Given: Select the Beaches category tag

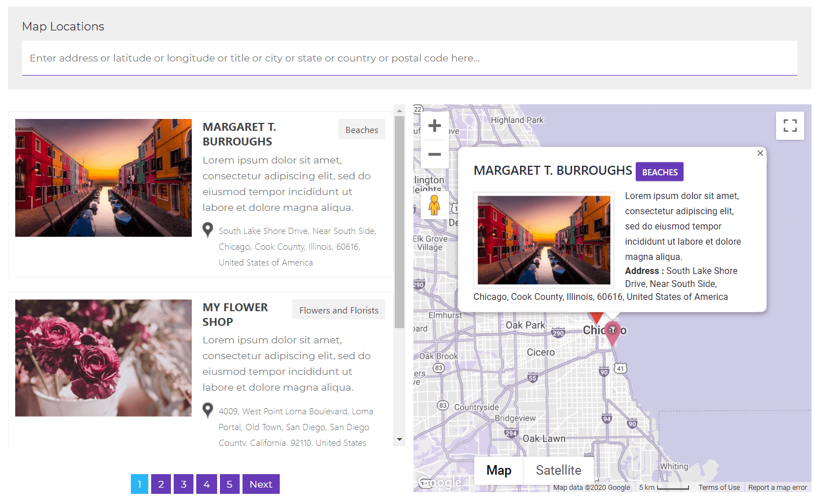Looking at the screenshot, I should pos(361,129).
